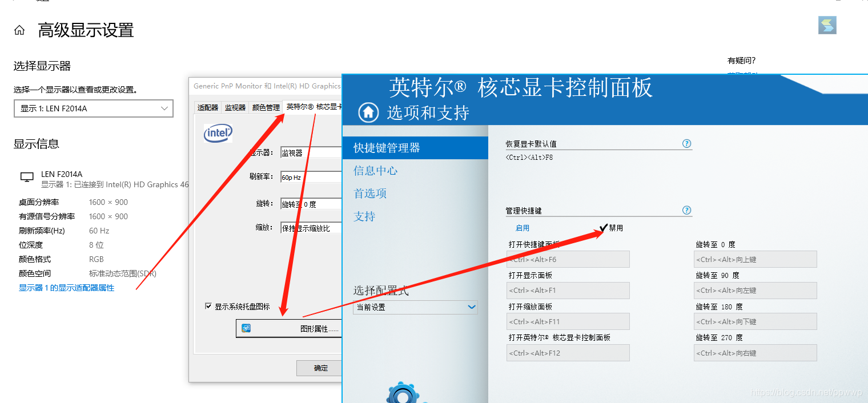This screenshot has width=868, height=403.
Task: Click the Ctrl+Alt+F12 hotkey field
Action: pos(568,353)
